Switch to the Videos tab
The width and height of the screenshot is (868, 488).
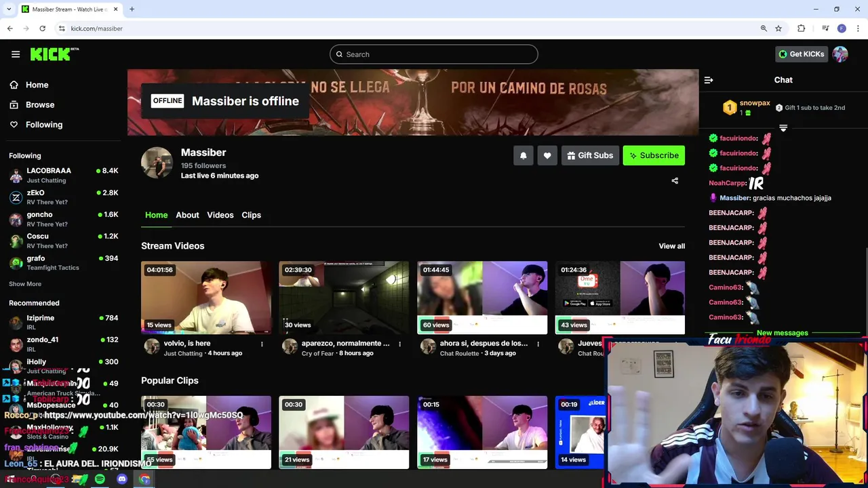click(x=220, y=215)
